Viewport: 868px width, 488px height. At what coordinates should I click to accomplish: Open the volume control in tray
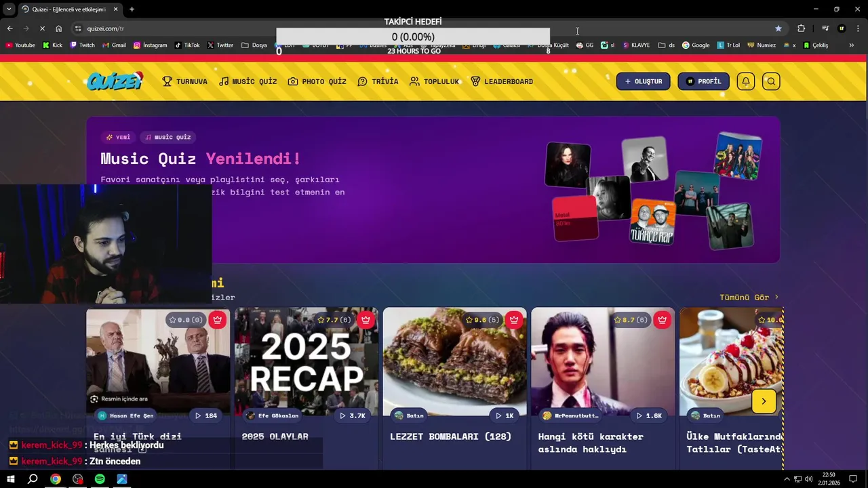click(x=808, y=479)
